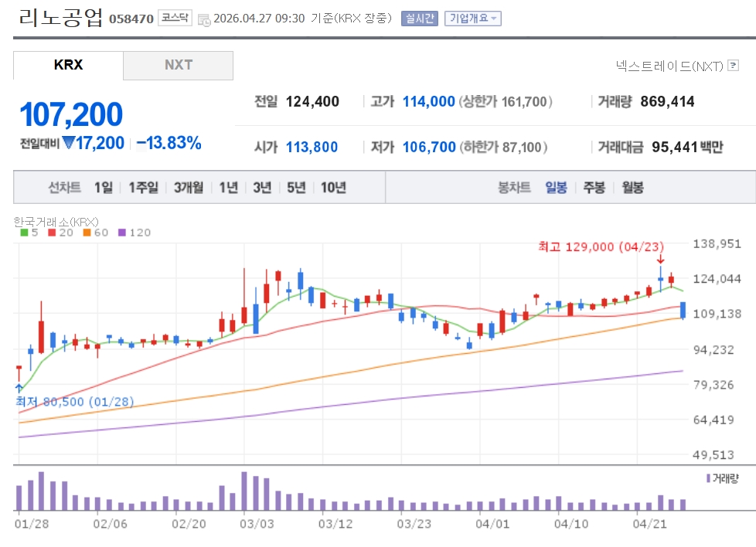756x547 pixels.
Task: Click the 넥스트레이드(NXT) link
Action: click(x=669, y=66)
